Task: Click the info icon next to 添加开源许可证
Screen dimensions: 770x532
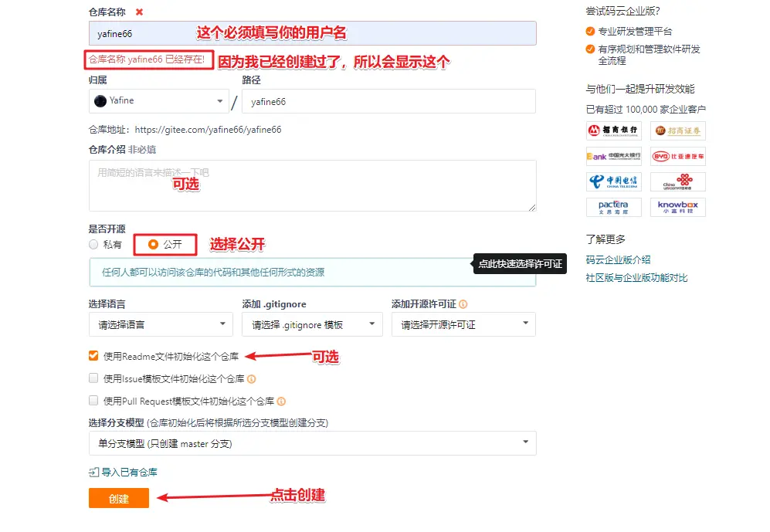Action: (x=463, y=303)
